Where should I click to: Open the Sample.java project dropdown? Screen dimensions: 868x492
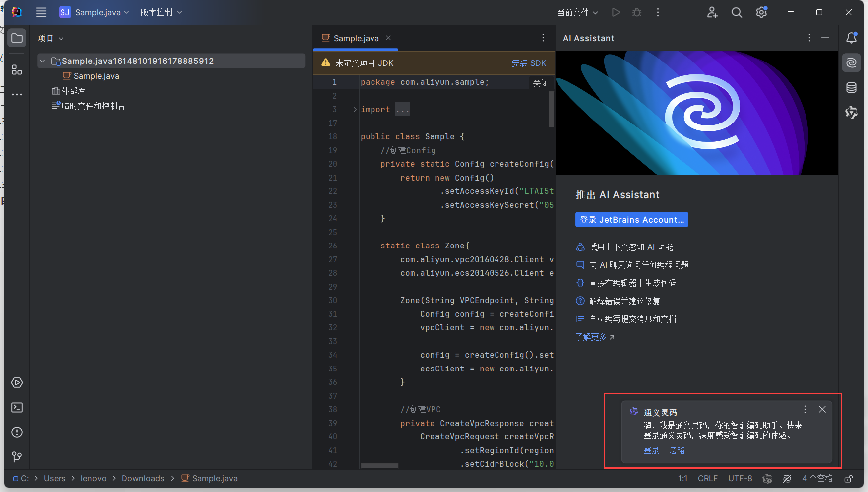(x=94, y=12)
